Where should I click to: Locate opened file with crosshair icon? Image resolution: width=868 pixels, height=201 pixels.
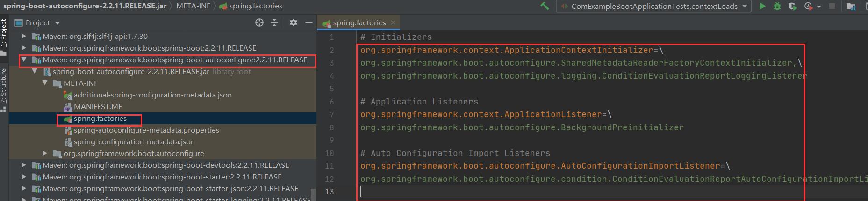coord(259,22)
